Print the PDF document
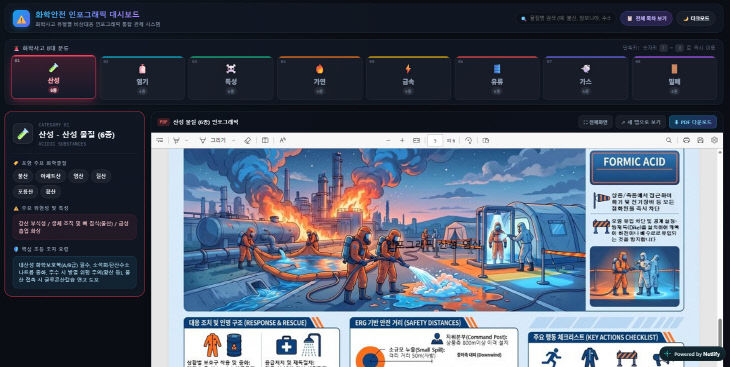 point(686,140)
